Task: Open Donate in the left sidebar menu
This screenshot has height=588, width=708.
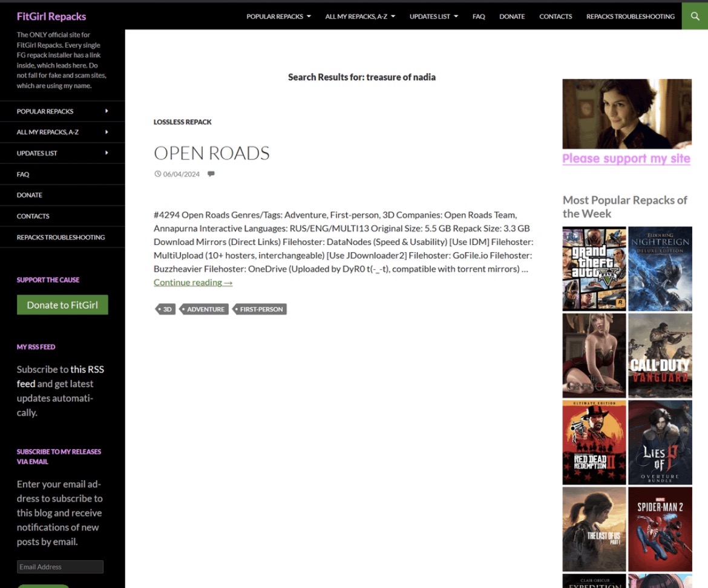Action: coord(30,195)
